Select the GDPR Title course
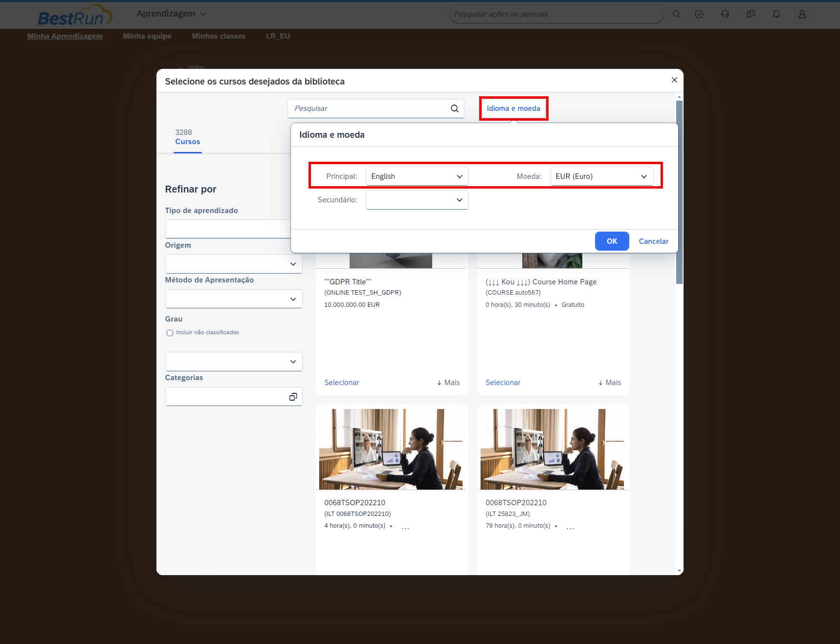Image resolution: width=840 pixels, height=644 pixels. coord(342,383)
